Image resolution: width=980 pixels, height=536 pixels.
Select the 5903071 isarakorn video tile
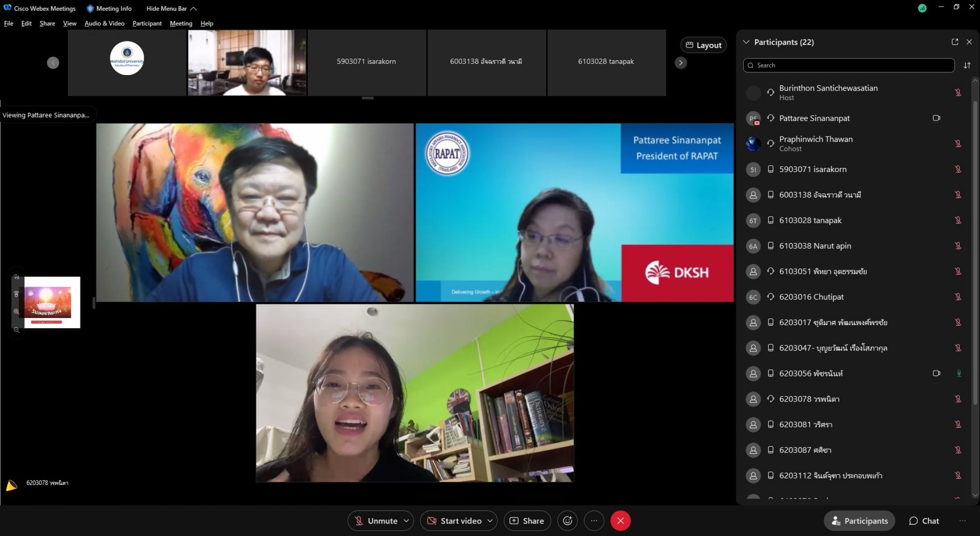[x=367, y=63]
